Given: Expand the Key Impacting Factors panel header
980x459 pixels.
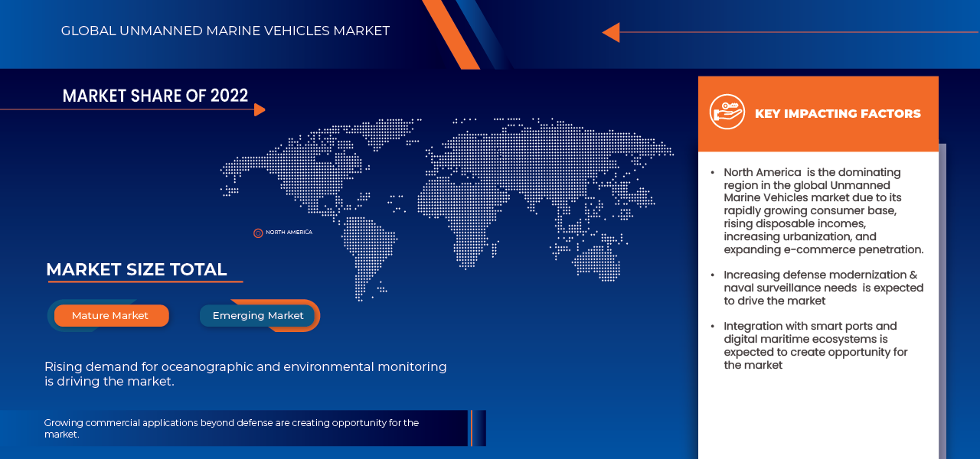Looking at the screenshot, I should [x=838, y=113].
